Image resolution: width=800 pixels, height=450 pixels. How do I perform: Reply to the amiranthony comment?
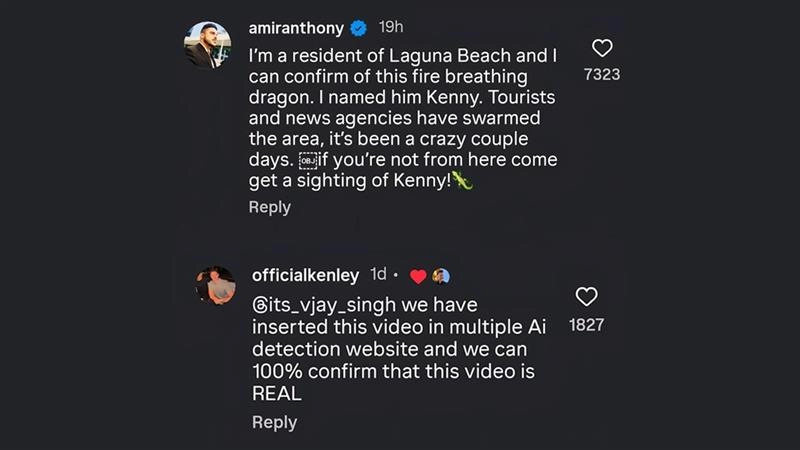pos(269,207)
